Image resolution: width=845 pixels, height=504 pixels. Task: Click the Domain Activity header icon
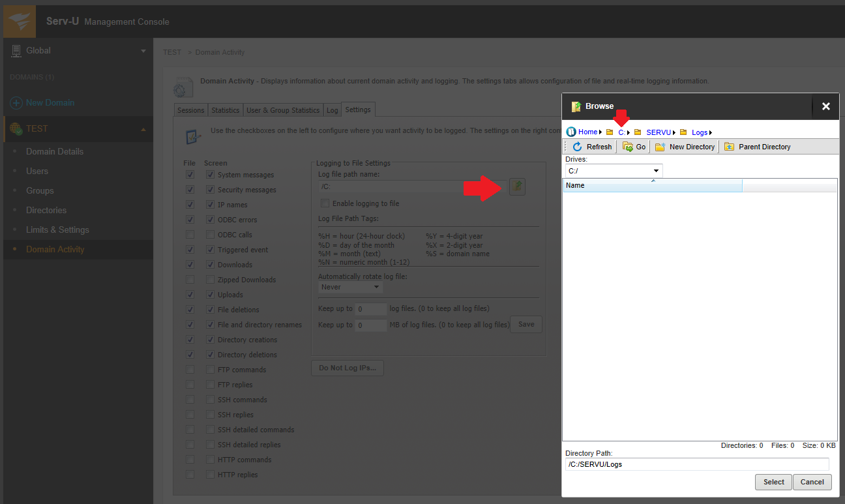[184, 88]
